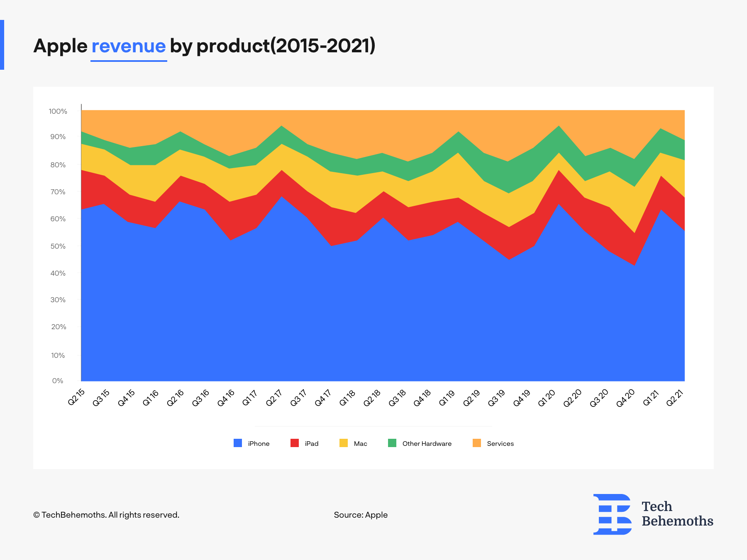Select the Services legend label
The height and width of the screenshot is (560, 747).
pyautogui.click(x=500, y=443)
